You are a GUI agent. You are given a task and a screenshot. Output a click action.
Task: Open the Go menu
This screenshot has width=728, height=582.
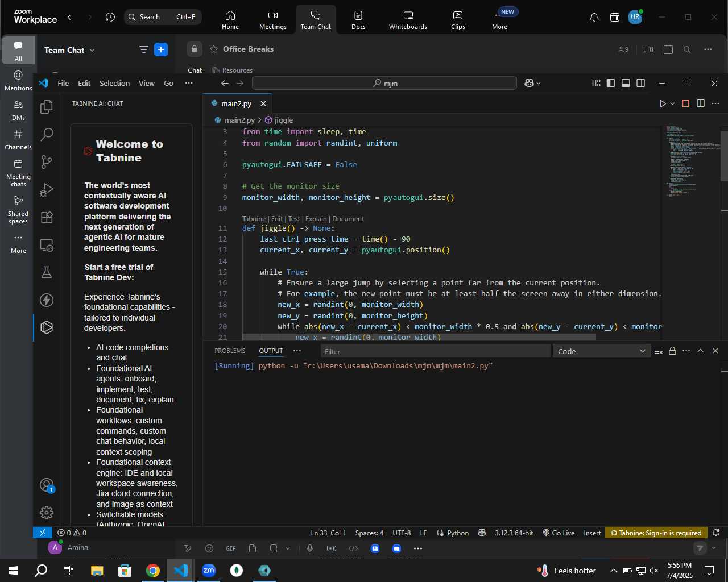[x=168, y=83]
